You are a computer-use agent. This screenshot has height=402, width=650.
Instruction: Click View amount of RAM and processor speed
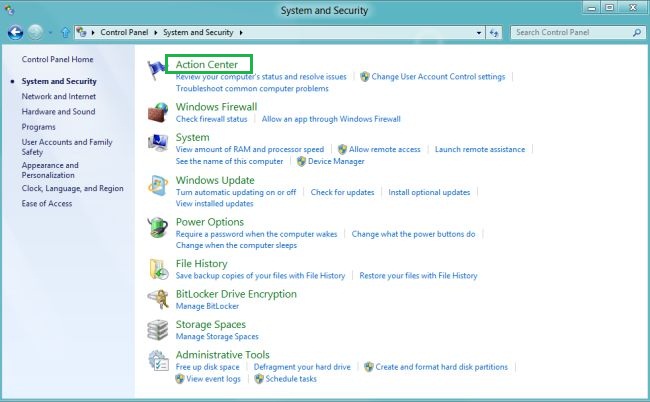[250, 149]
